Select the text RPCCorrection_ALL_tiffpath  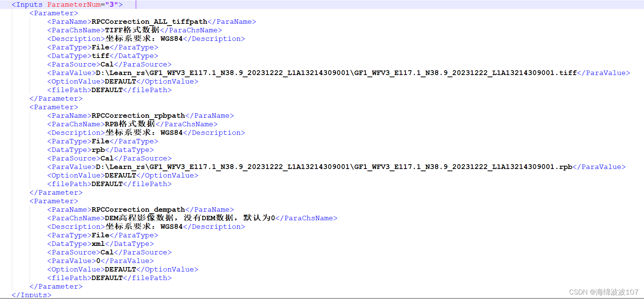(x=149, y=22)
